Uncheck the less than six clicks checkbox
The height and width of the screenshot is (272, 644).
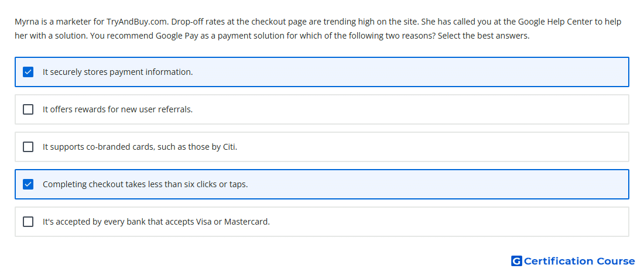pos(28,184)
